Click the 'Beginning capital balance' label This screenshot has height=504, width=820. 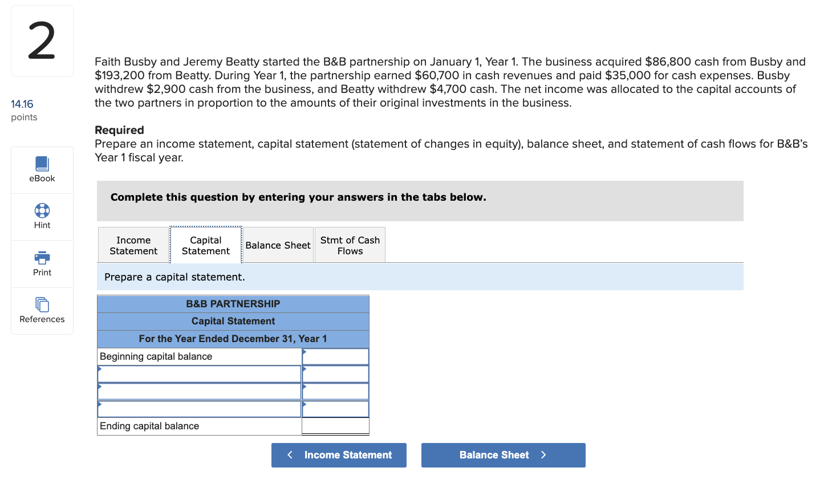tap(156, 356)
